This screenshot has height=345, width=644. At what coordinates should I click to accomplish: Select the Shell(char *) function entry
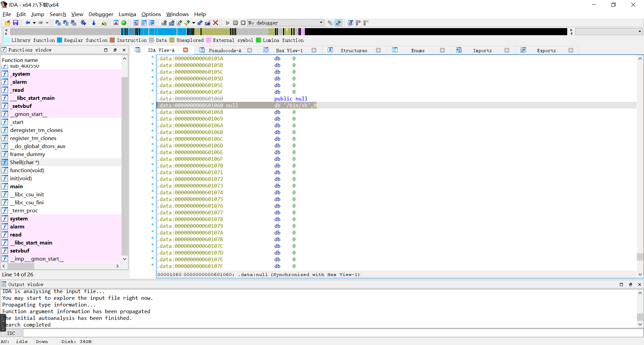click(24, 162)
